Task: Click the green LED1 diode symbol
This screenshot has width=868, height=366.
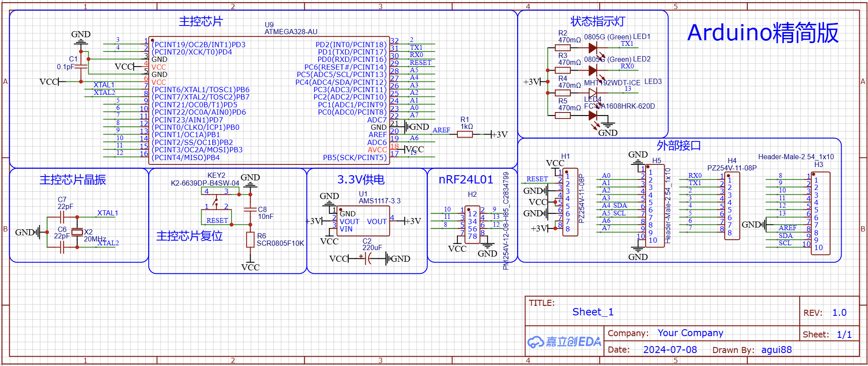Action: [593, 48]
